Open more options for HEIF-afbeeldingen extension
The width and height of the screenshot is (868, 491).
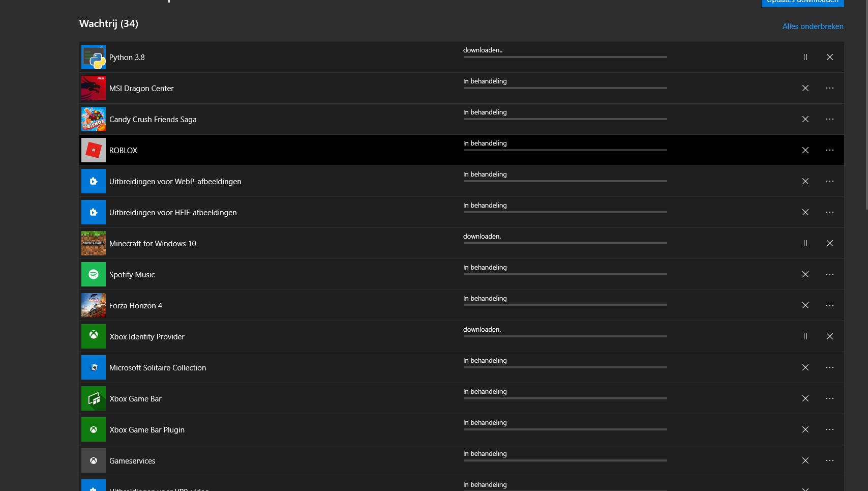[x=830, y=212]
